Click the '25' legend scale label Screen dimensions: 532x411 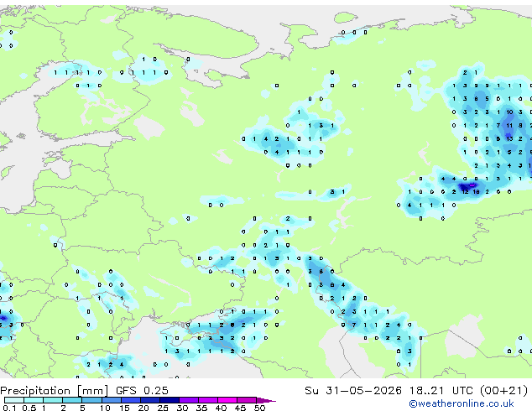[x=163, y=408]
